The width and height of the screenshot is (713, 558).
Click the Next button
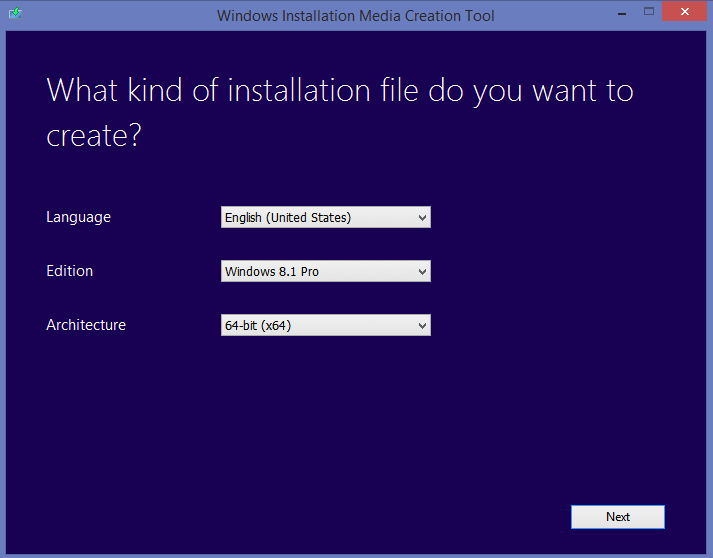618,517
